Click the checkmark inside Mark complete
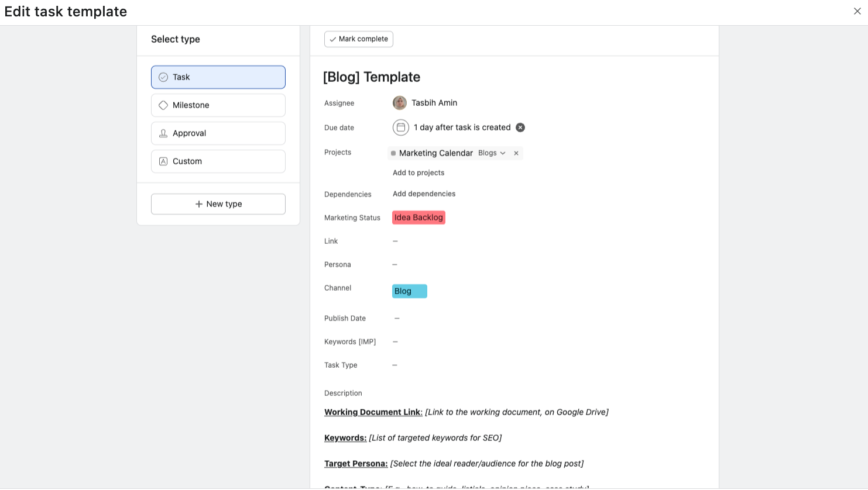The image size is (868, 490). click(x=333, y=39)
